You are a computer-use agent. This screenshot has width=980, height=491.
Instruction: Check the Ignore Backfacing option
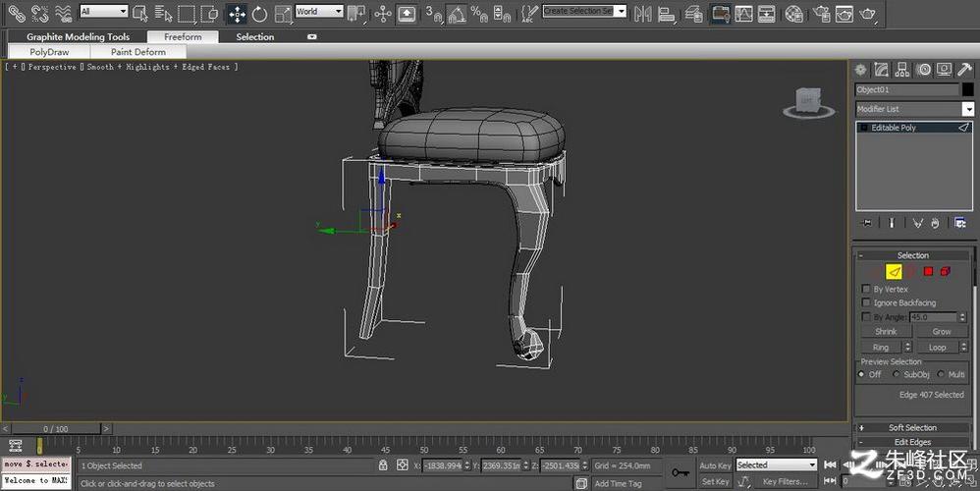[x=866, y=302]
